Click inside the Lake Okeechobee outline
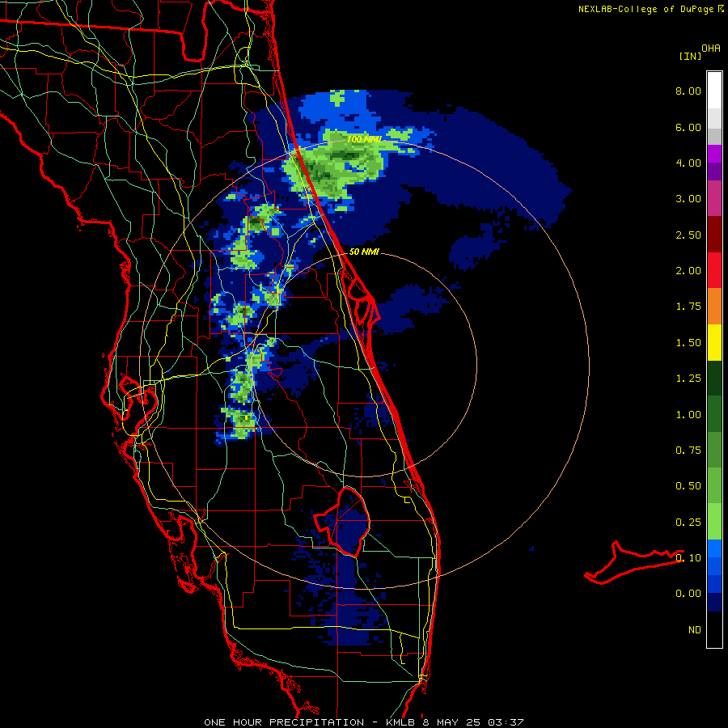728x728 pixels. click(348, 523)
